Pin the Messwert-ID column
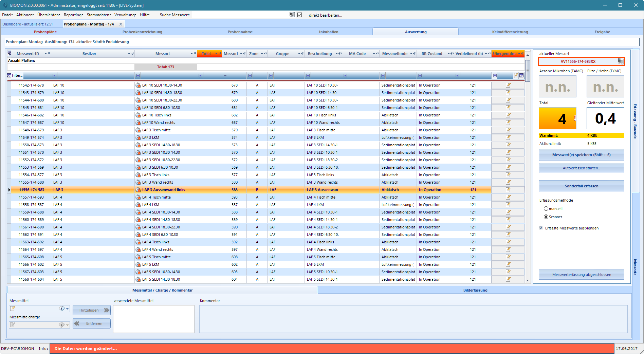Image resolution: width=644 pixels, height=354 pixels. (x=49, y=53)
